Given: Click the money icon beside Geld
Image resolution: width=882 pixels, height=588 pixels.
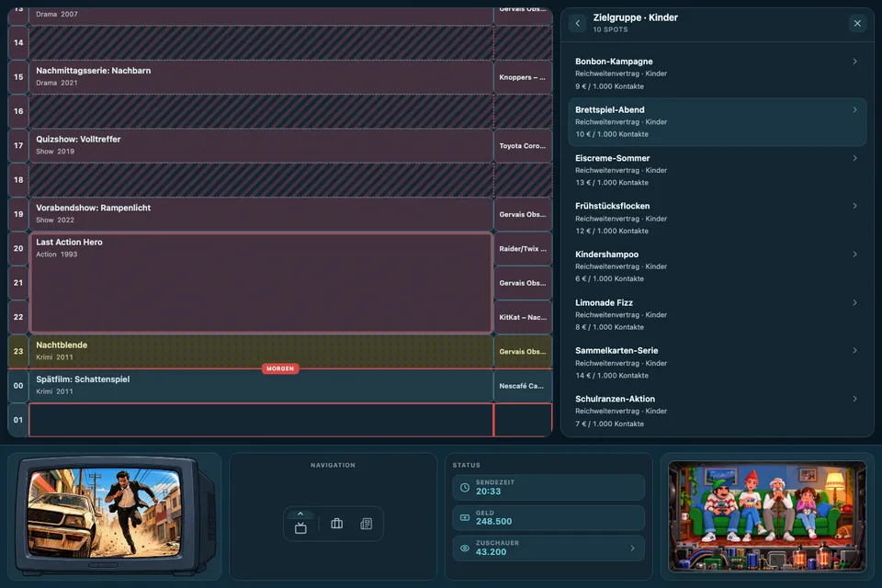Looking at the screenshot, I should point(465,517).
